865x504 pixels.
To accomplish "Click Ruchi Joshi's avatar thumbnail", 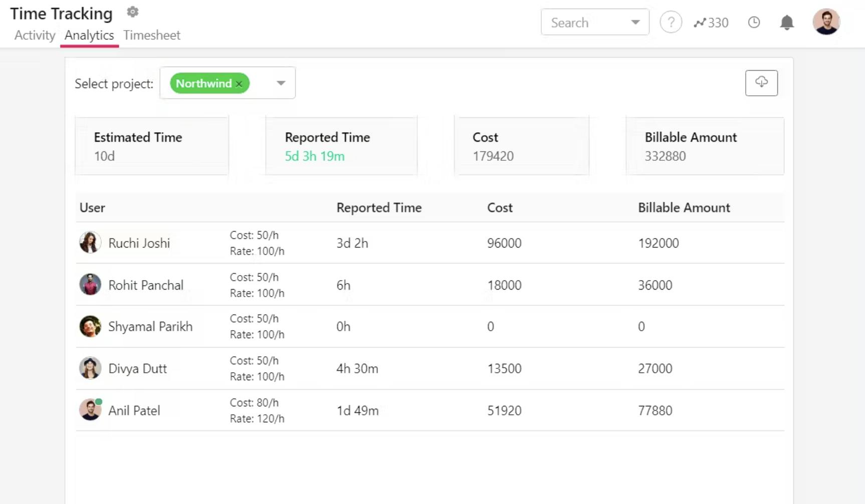I will 90,242.
